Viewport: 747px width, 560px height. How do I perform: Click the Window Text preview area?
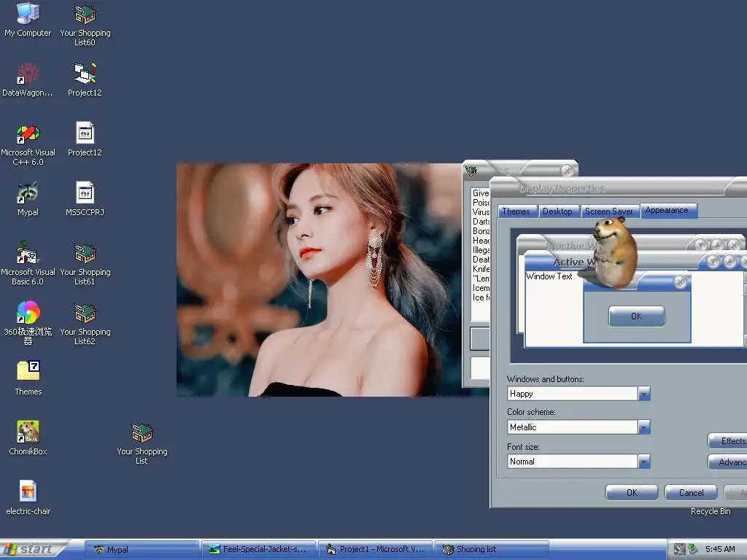[x=549, y=276]
